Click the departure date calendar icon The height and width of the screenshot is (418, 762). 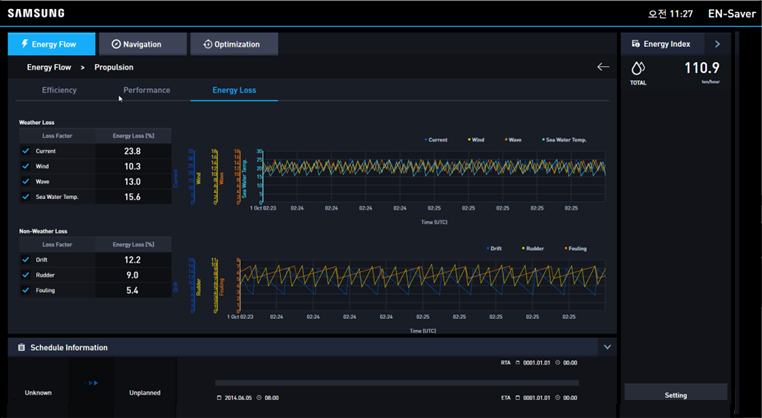pos(219,398)
